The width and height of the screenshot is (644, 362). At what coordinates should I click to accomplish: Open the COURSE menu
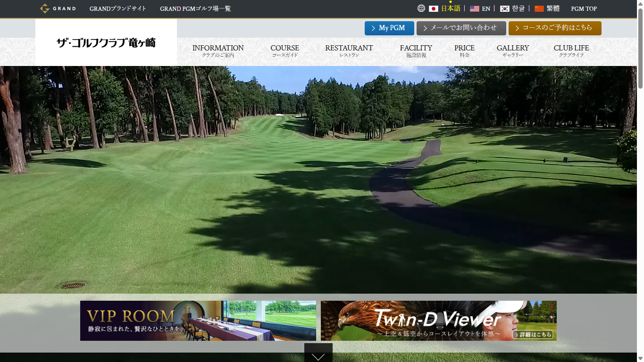click(x=285, y=51)
